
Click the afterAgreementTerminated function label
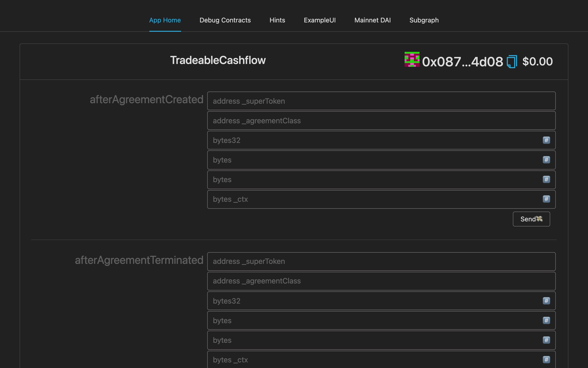coord(139,260)
